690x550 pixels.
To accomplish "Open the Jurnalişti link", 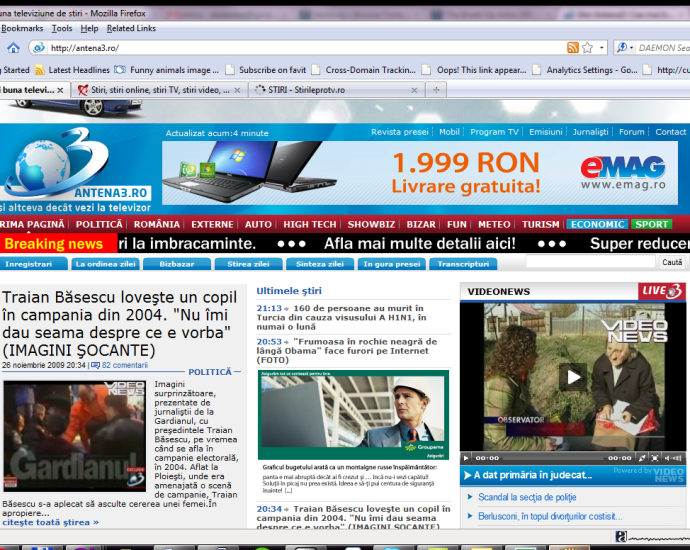I will point(591,132).
